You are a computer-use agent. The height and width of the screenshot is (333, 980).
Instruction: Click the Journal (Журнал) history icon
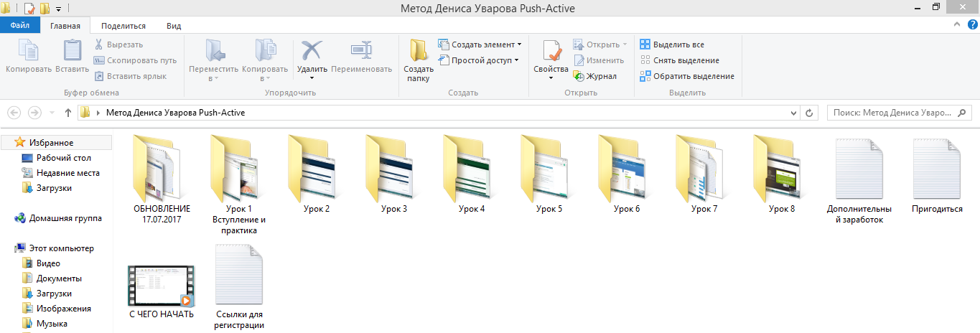[x=579, y=76]
